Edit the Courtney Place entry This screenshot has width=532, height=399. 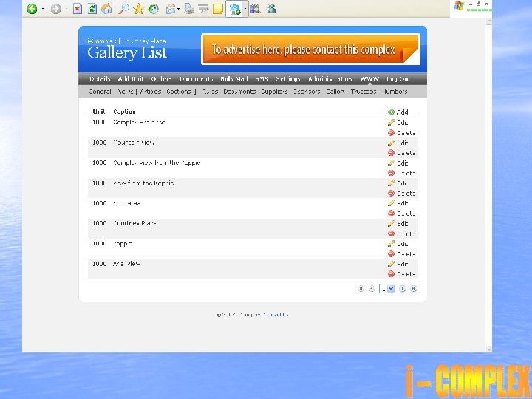point(398,224)
